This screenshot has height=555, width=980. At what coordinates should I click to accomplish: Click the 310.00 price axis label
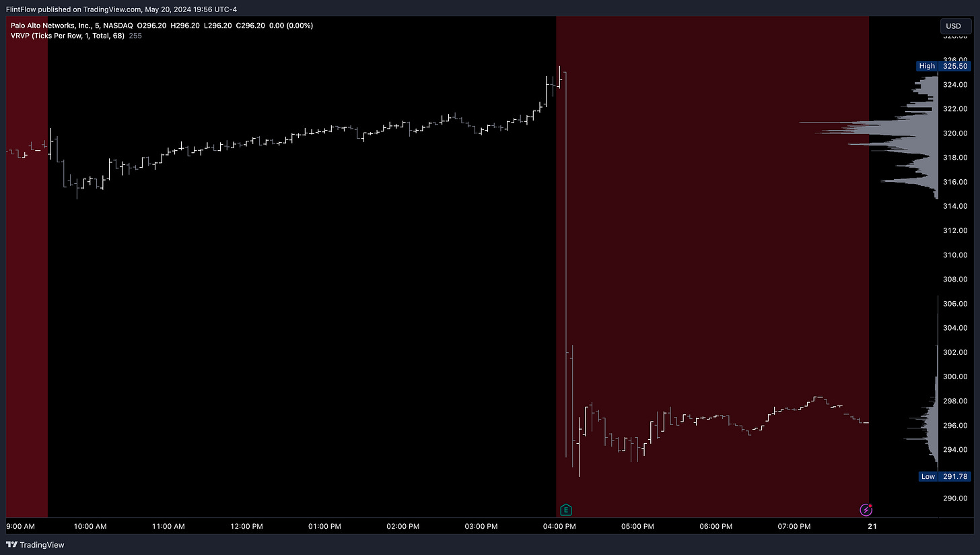[x=956, y=255]
